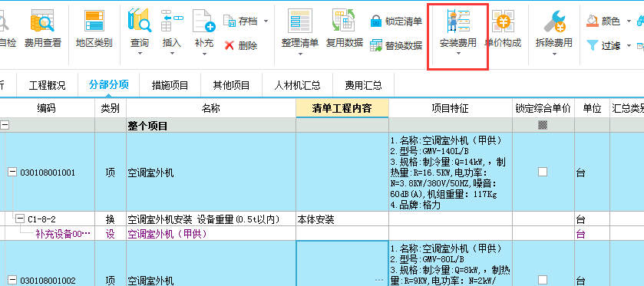This screenshot has height=286, width=644.
Task: Click the 过滤 filter funnel icon
Action: (592, 45)
